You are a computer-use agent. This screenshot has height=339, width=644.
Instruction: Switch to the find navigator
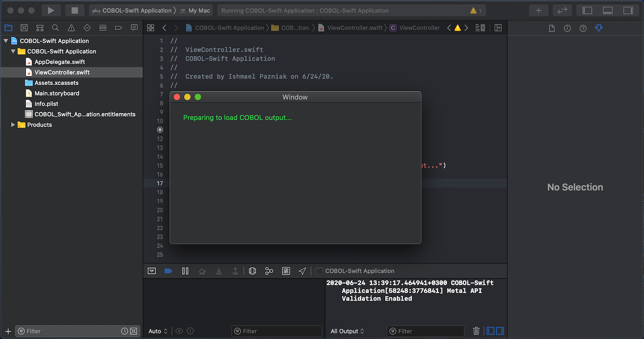[56, 28]
